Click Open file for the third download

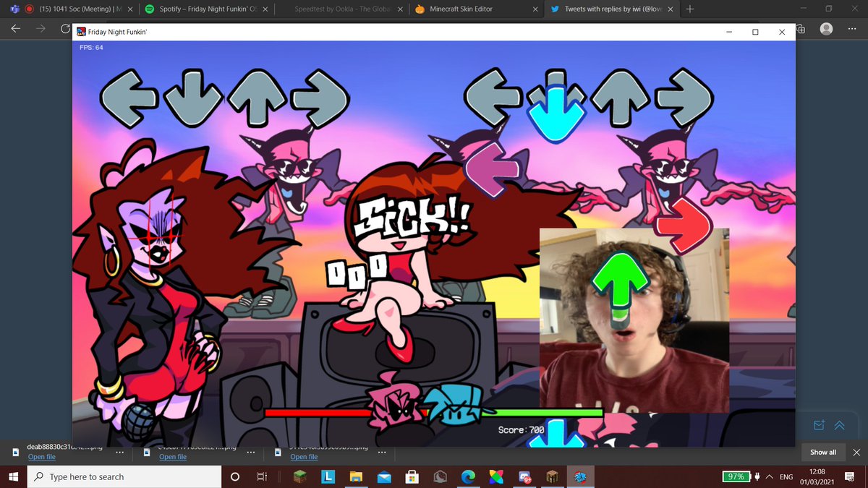click(x=304, y=457)
